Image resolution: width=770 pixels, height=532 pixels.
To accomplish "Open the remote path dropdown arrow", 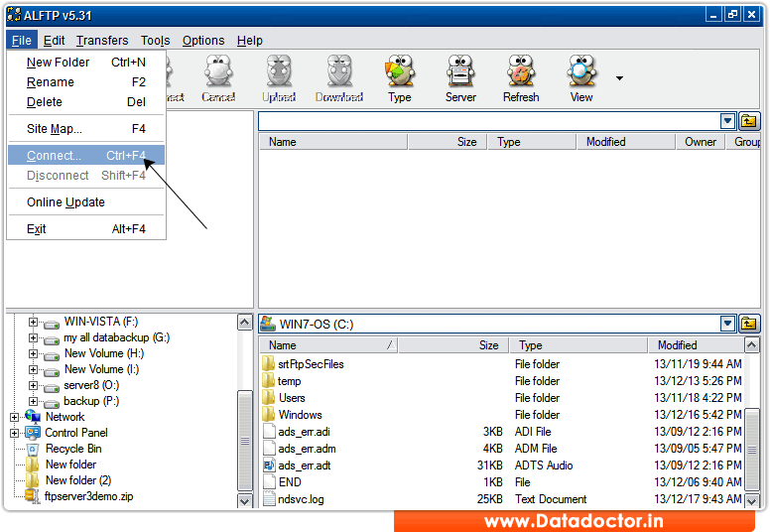I will coord(727,121).
